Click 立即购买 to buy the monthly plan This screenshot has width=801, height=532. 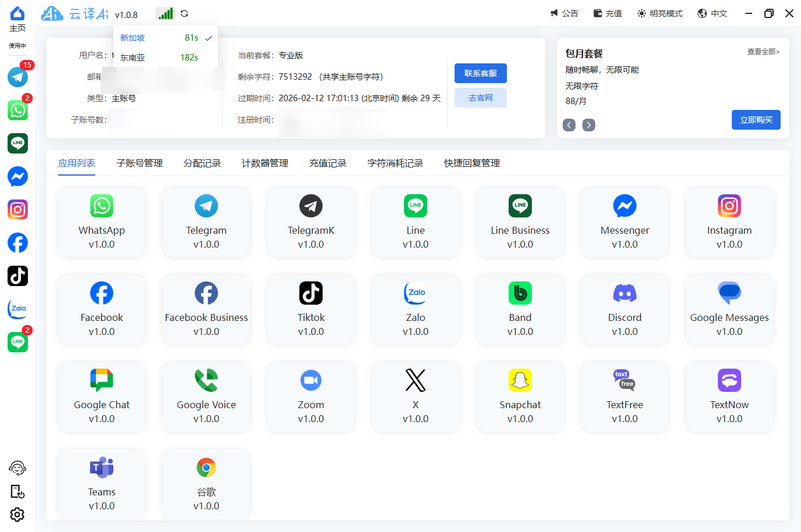point(756,120)
